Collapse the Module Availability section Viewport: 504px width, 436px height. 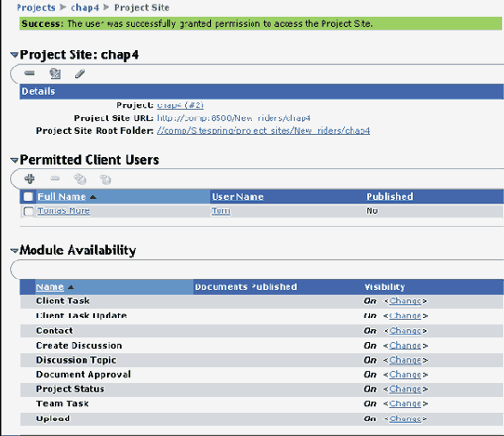click(x=15, y=250)
